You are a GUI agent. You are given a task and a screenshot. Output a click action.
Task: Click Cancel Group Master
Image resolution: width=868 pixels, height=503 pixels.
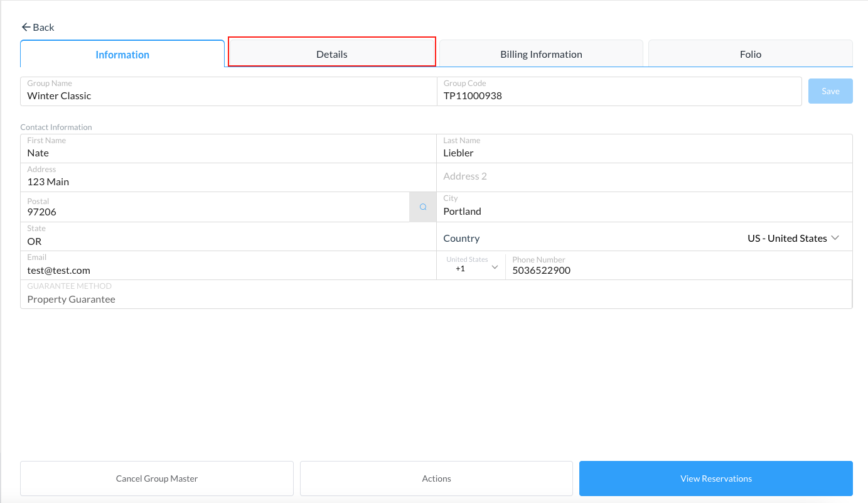156,478
